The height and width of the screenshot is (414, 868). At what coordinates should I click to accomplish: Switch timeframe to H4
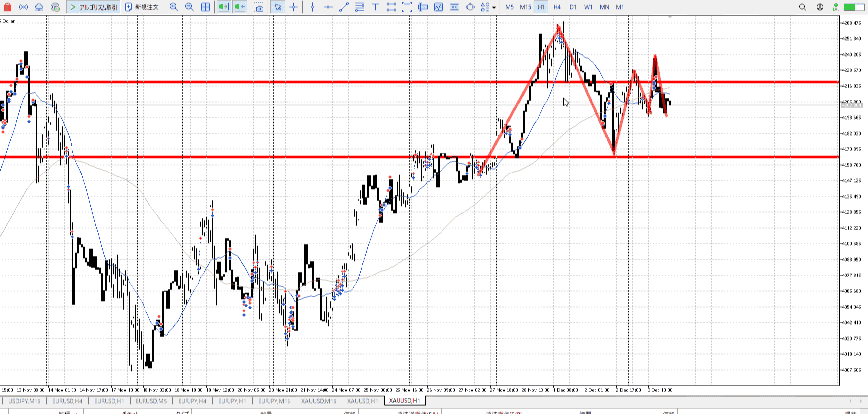coord(557,7)
